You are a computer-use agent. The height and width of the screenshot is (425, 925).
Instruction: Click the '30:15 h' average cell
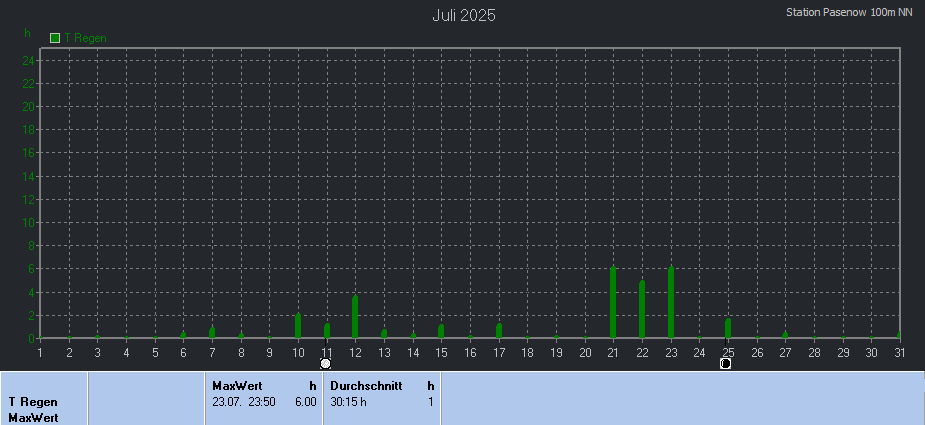(x=349, y=402)
